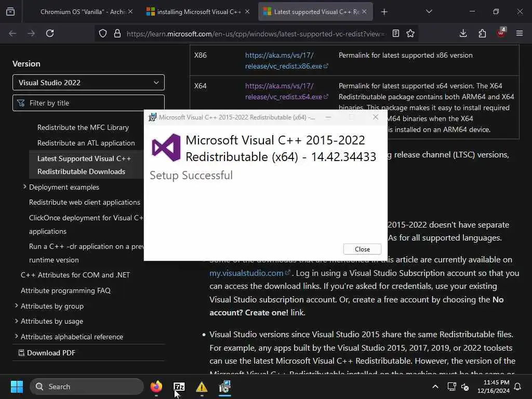This screenshot has height=399, width=532.
Task: Click the site security padlock icon
Action: (x=117, y=33)
